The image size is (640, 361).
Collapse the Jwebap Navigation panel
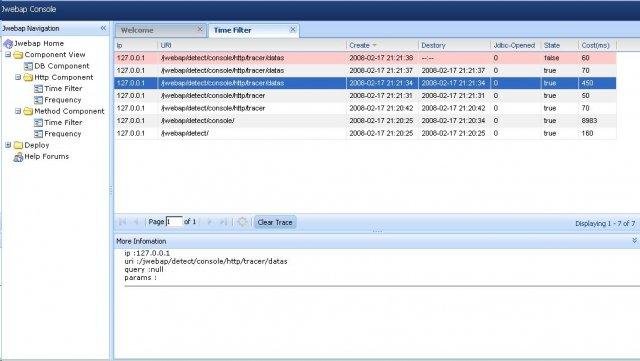pos(103,28)
